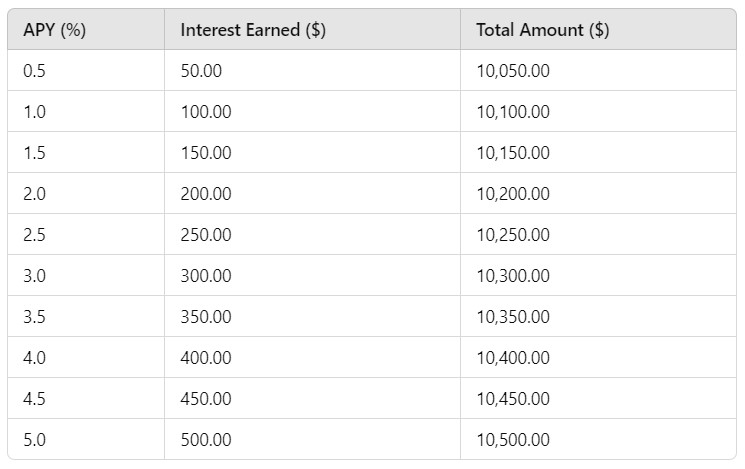745x469 pixels.
Task: Select the 10,150.00 total amount cell
Action: pyautogui.click(x=598, y=153)
